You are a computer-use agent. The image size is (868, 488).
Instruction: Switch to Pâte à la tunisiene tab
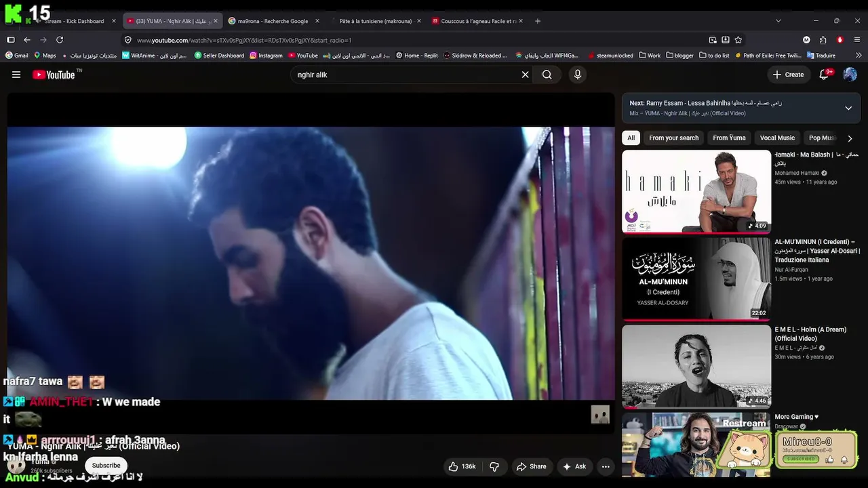click(376, 21)
